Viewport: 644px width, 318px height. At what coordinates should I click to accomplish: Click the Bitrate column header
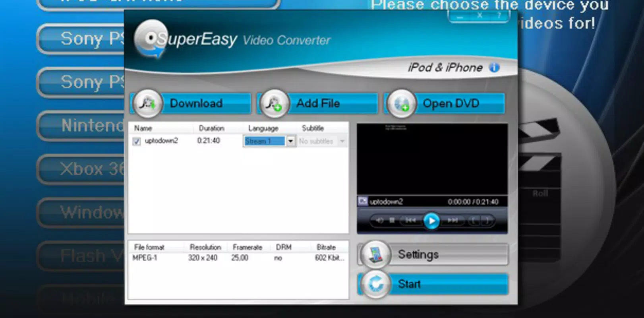point(326,247)
